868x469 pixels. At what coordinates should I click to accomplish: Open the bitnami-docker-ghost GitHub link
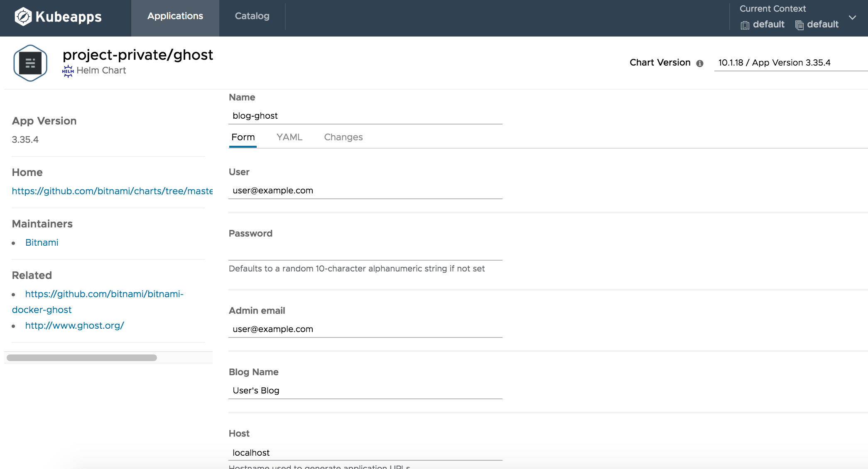[104, 294]
